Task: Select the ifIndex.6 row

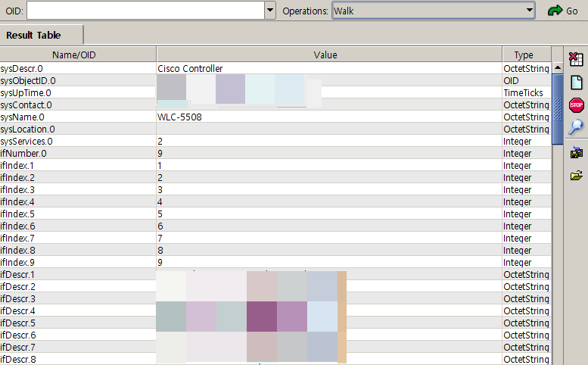Action: click(275, 226)
